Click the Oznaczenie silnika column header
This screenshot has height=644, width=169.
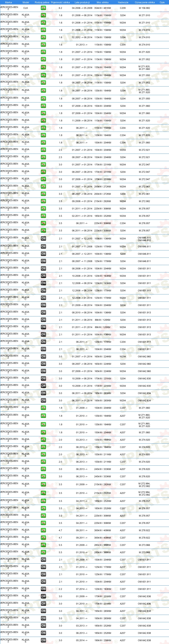[x=145, y=2]
